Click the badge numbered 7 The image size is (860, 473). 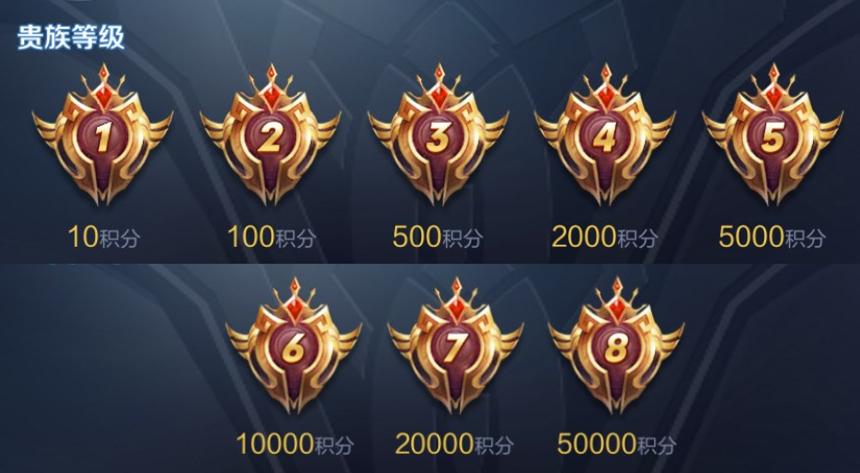click(x=455, y=346)
